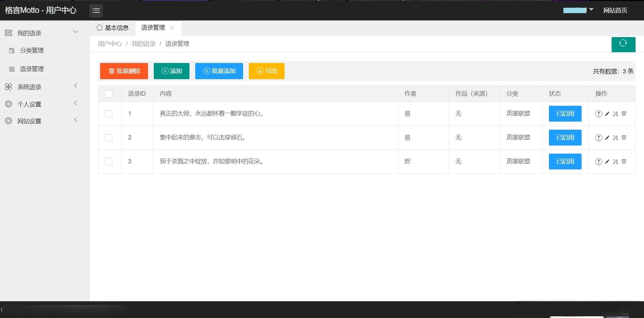Click the 批量添加 button
Screen dimensions: 644x318
[x=219, y=71]
